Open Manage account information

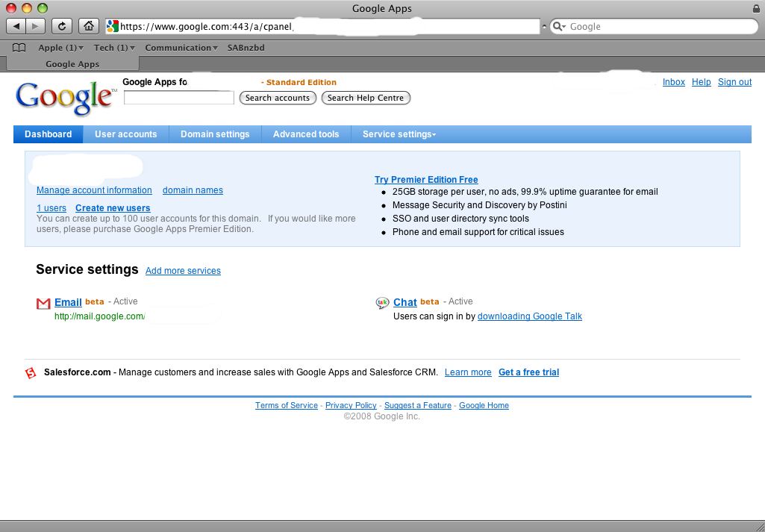coord(94,190)
